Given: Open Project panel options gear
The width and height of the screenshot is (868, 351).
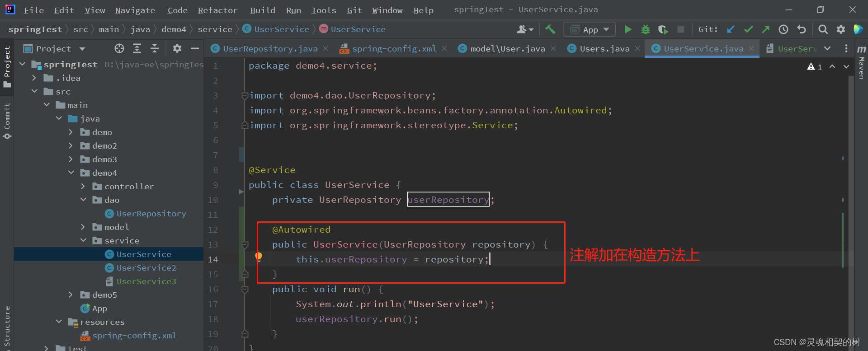Looking at the screenshot, I should tap(177, 48).
